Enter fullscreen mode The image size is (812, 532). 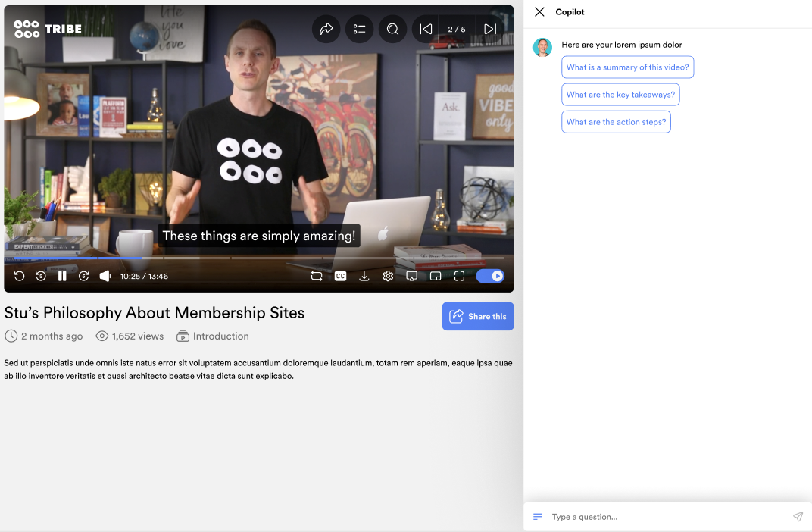click(x=459, y=277)
